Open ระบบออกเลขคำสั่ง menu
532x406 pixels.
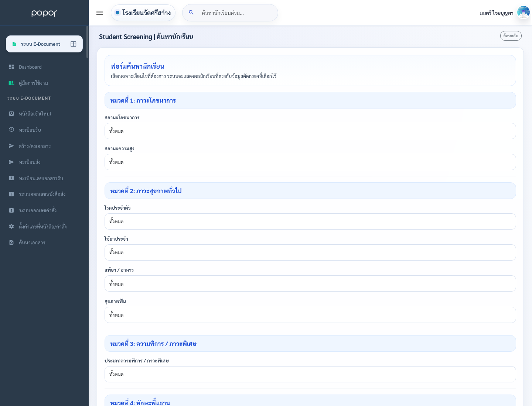click(44, 210)
